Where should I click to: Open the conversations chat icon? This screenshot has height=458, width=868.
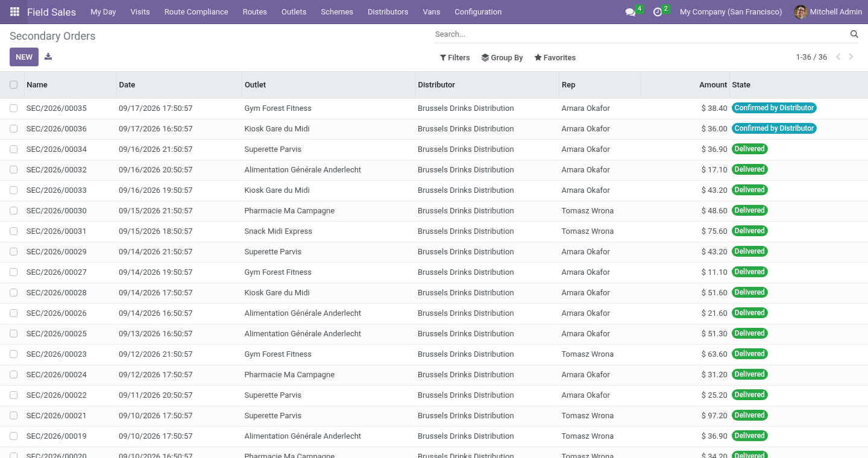(631, 12)
